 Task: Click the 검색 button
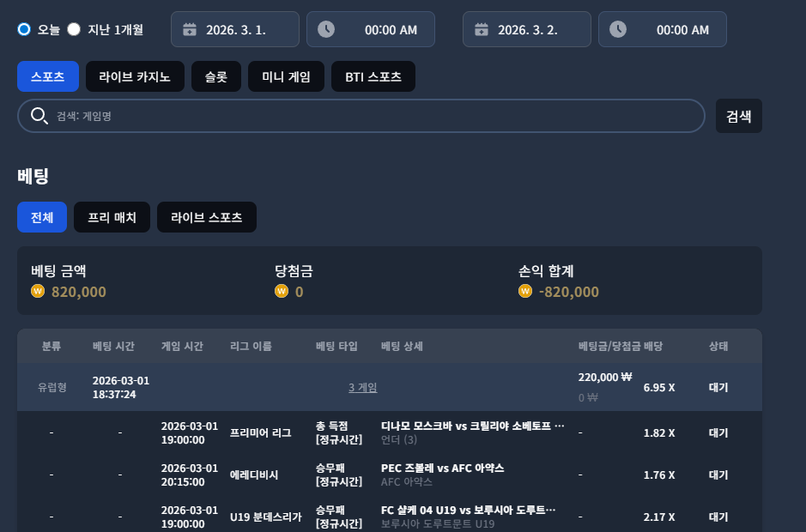coord(739,116)
